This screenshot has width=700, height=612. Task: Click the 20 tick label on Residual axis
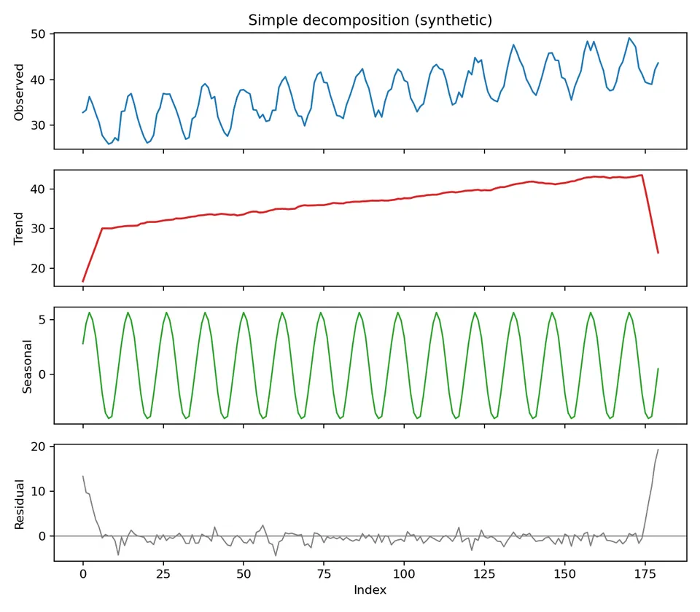(38, 447)
